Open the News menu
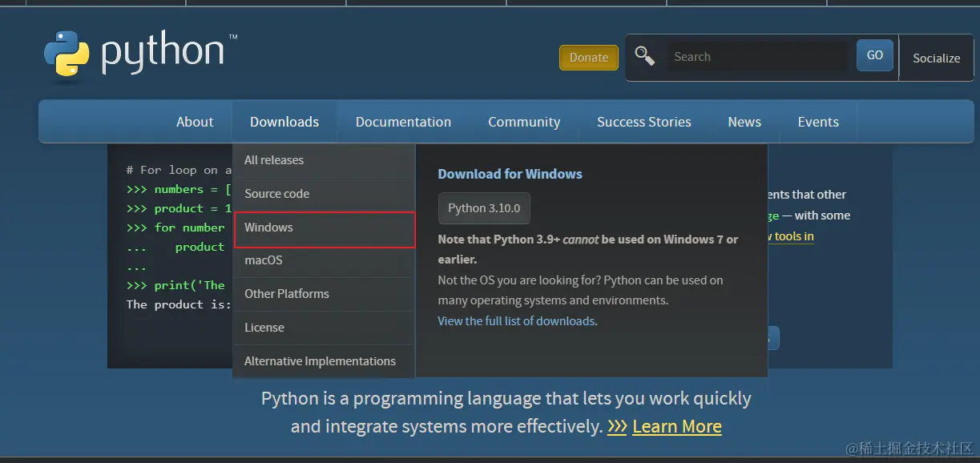The image size is (980, 463). pos(744,122)
